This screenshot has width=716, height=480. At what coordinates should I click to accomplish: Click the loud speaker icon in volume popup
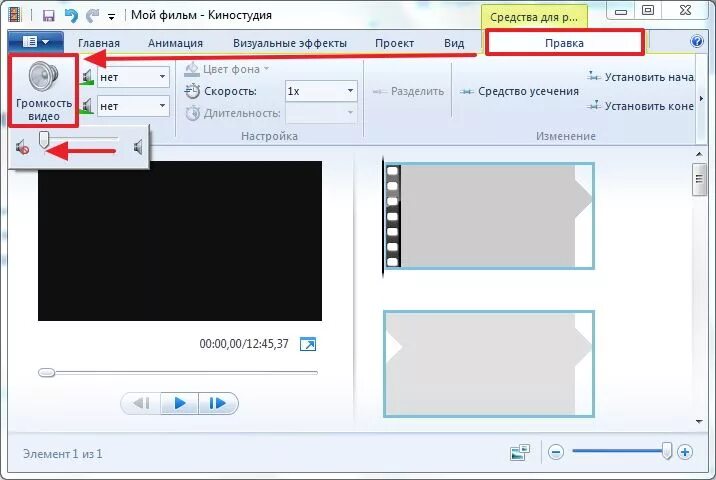[138, 147]
